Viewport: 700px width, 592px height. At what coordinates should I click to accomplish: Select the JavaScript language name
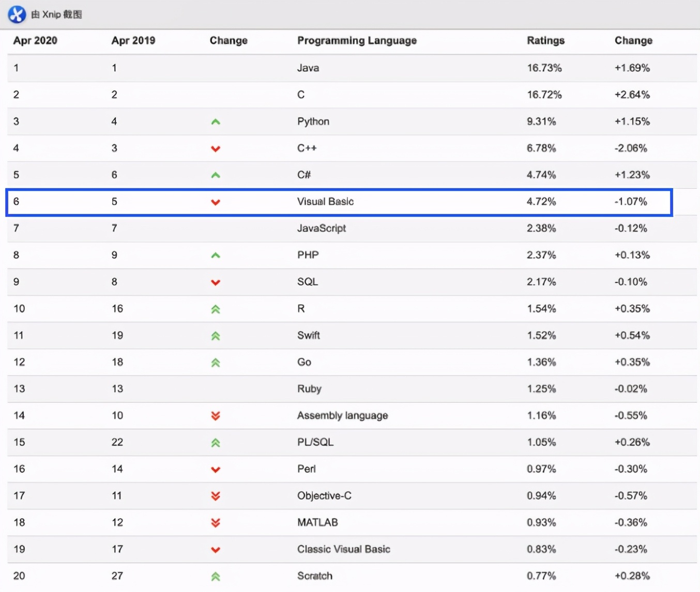coord(322,228)
